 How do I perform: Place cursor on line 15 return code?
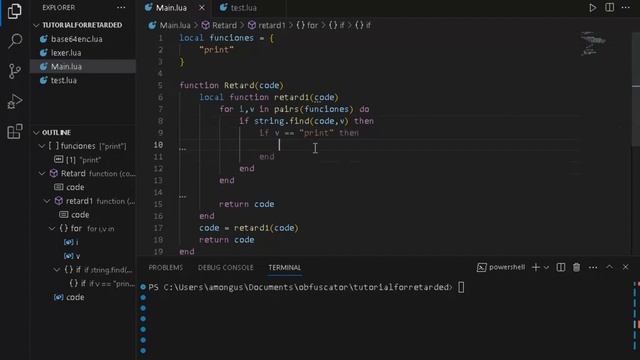coord(246,204)
